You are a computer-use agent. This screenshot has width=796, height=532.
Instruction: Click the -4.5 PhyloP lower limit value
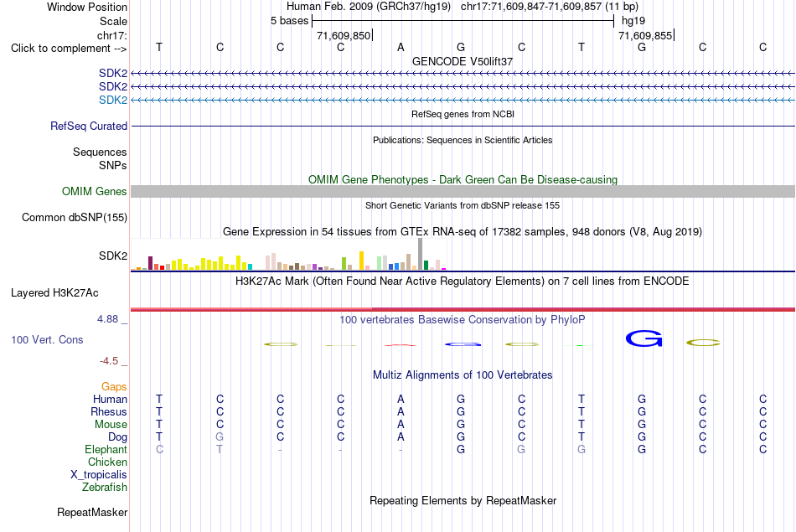[x=109, y=361]
